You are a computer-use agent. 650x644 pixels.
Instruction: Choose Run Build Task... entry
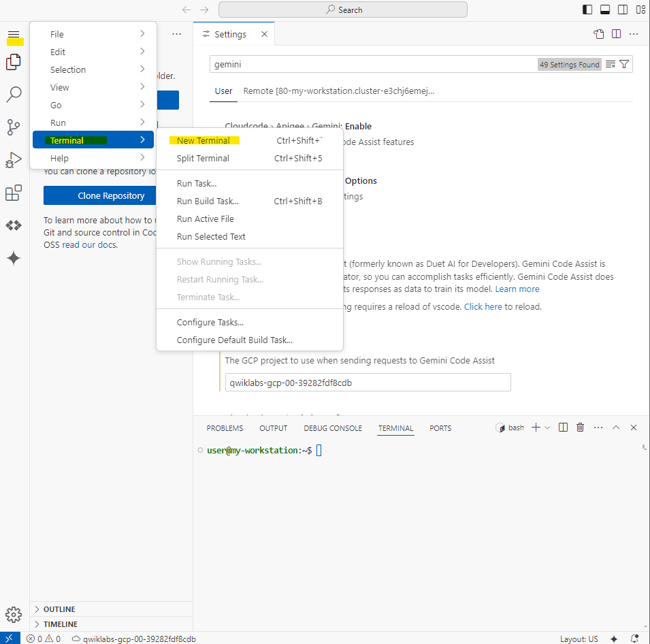tap(250, 201)
